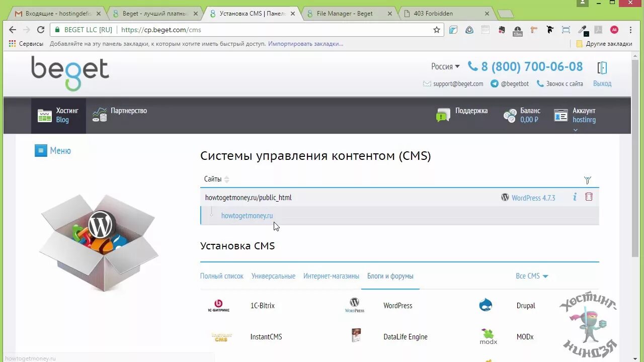Click howtogetmoney.ru/public_html row text
The height and width of the screenshot is (362, 644).
248,198
